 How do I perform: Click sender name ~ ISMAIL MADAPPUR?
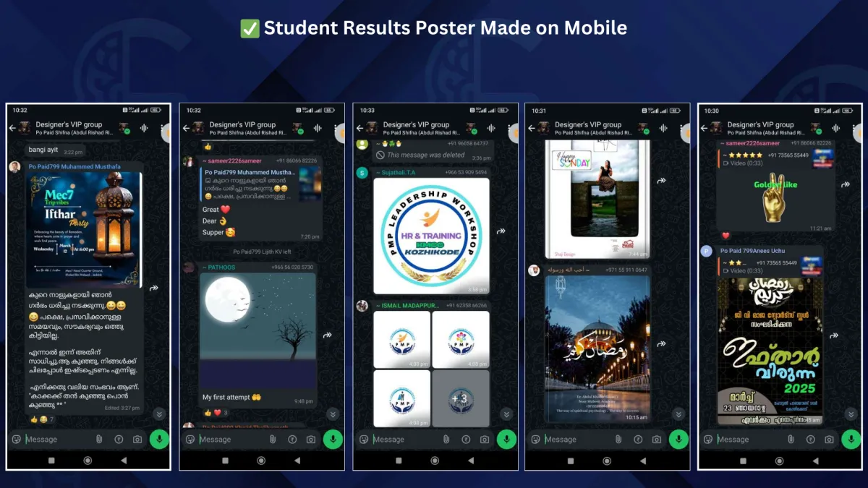[x=407, y=305]
